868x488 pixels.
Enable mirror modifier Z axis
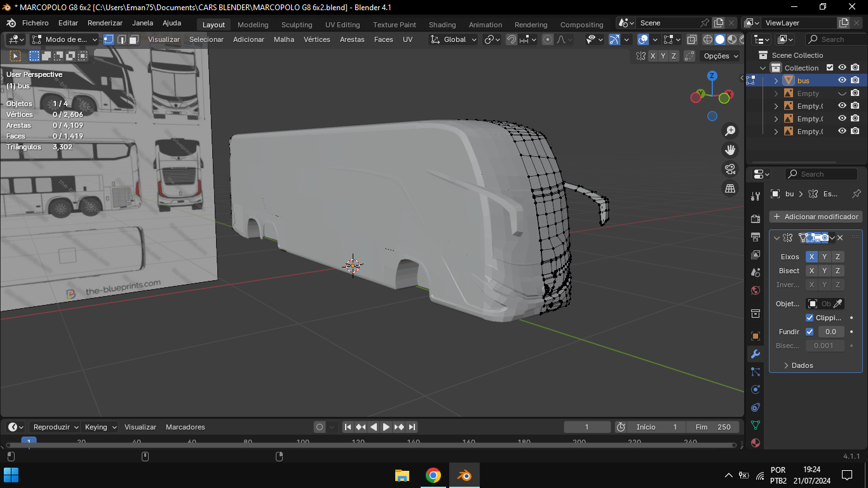click(837, 257)
